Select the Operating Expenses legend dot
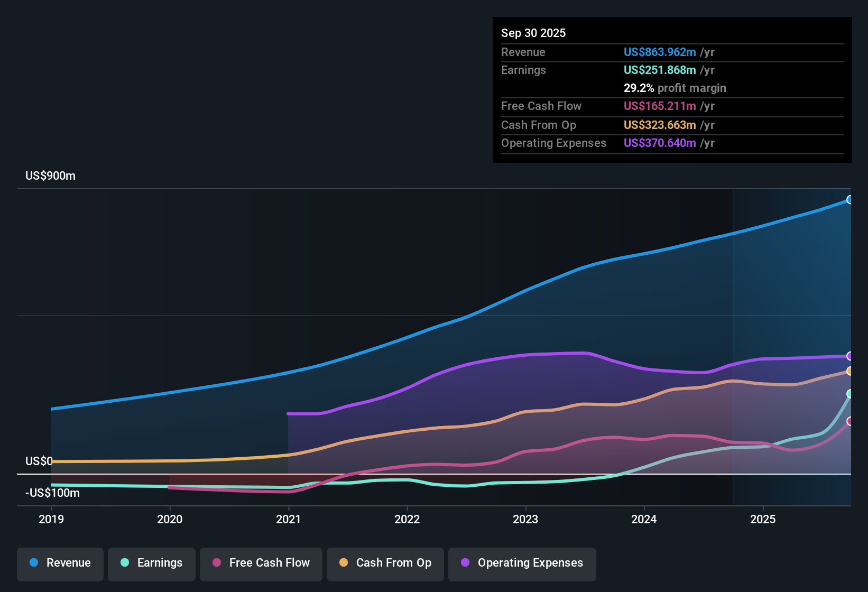 [464, 563]
